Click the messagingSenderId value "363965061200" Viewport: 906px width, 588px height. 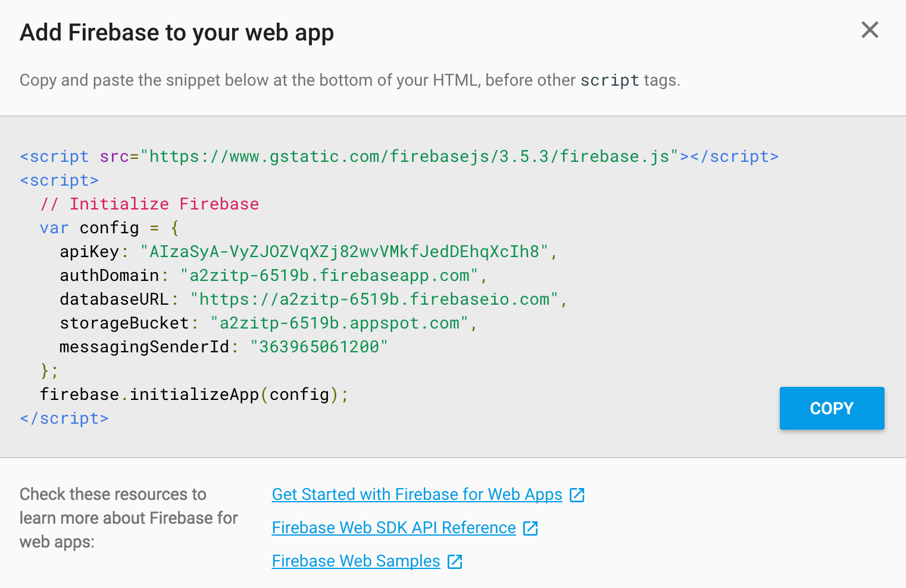coord(319,347)
